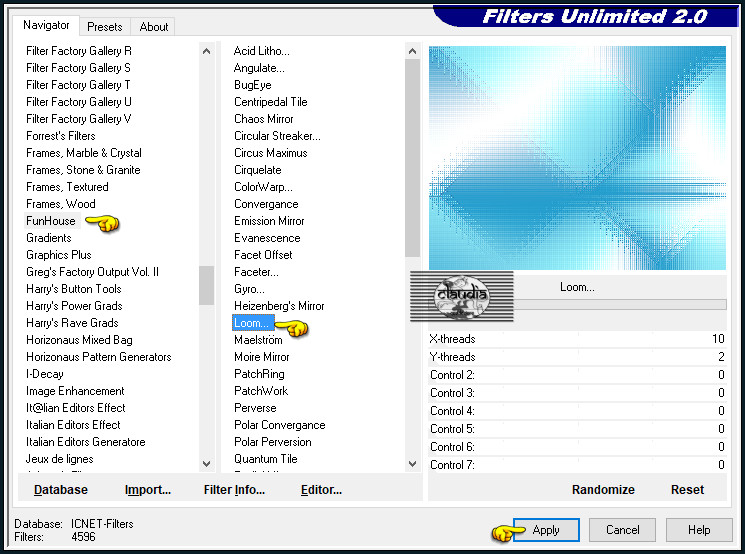Select Filter Factory Gallery S
Viewport: 745px width, 554px height.
coord(78,68)
